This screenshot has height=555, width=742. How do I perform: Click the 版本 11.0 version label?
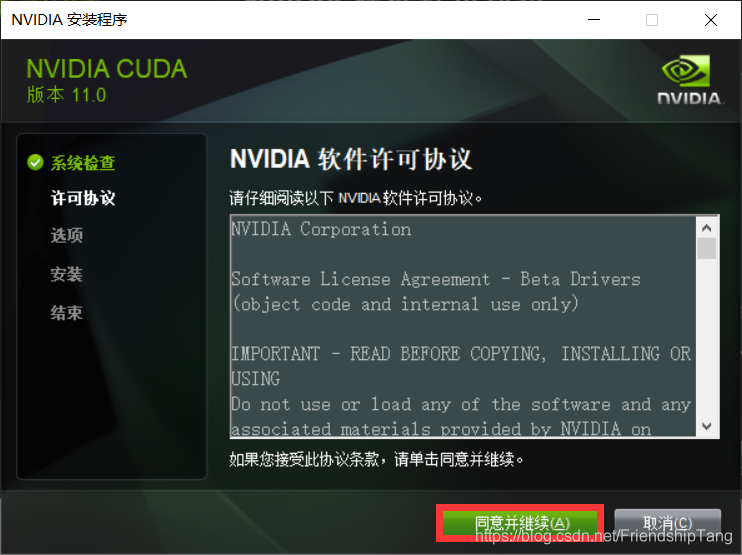coord(66,95)
